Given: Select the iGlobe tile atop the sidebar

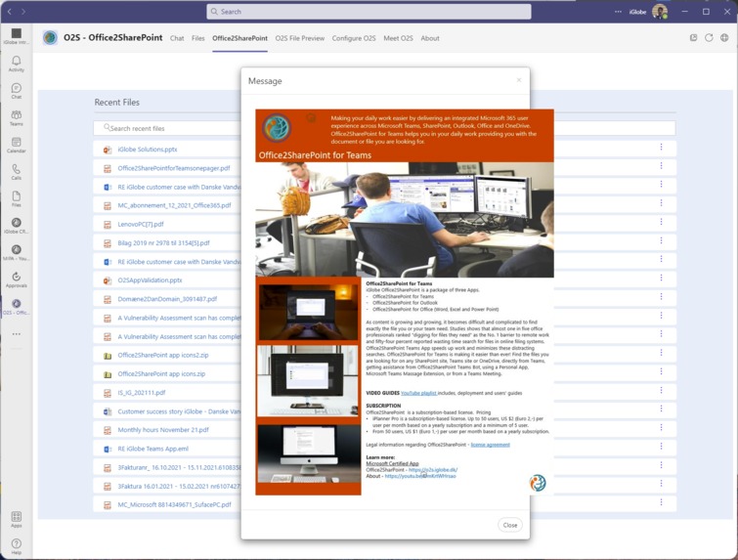Looking at the screenshot, I should pyautogui.click(x=16, y=35).
